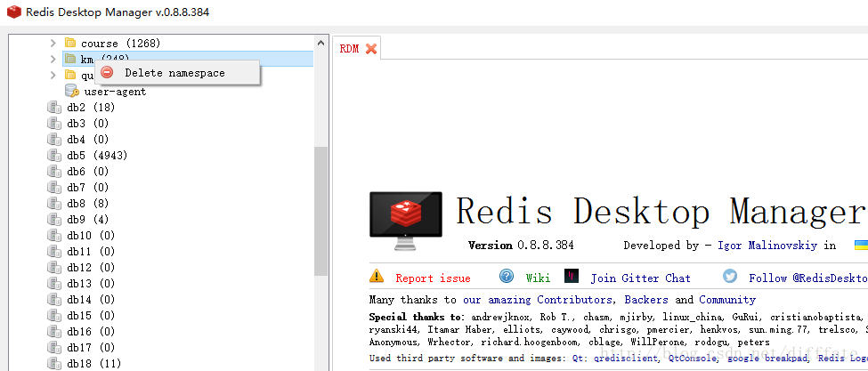The height and width of the screenshot is (371, 868).
Task: Click the db2 database icon
Action: [x=54, y=108]
